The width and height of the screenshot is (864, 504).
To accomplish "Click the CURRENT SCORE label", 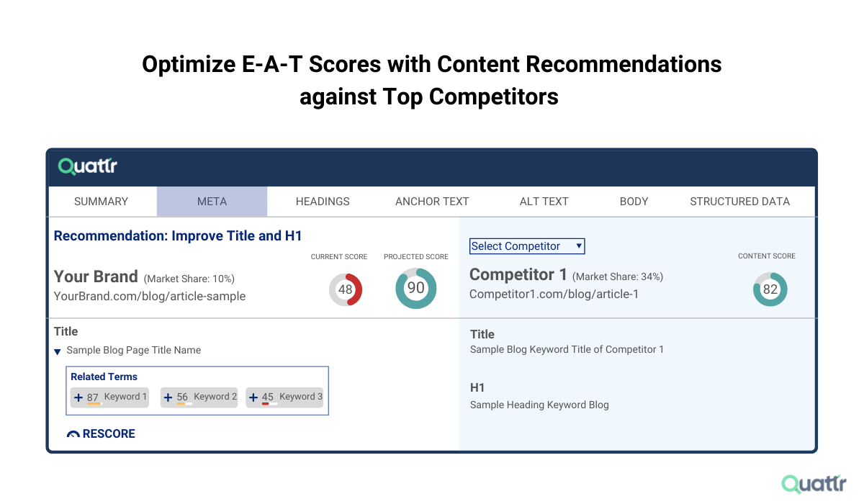I will coord(339,256).
